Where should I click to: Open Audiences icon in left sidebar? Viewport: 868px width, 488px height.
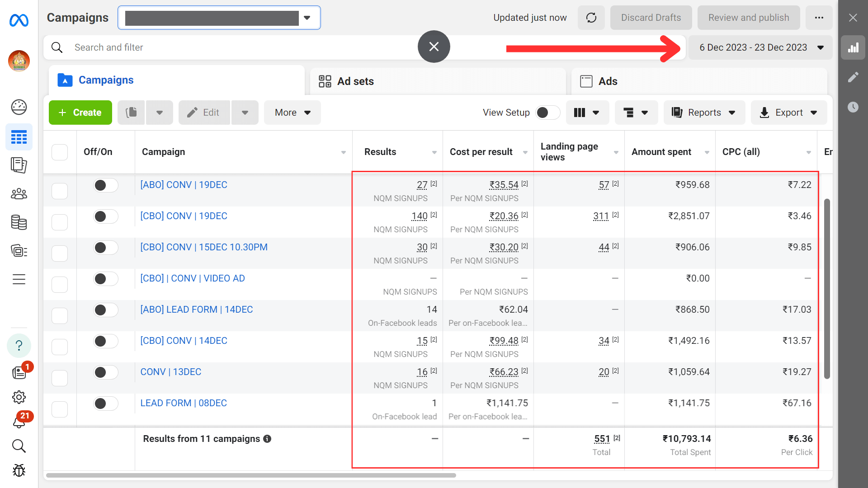coord(19,194)
